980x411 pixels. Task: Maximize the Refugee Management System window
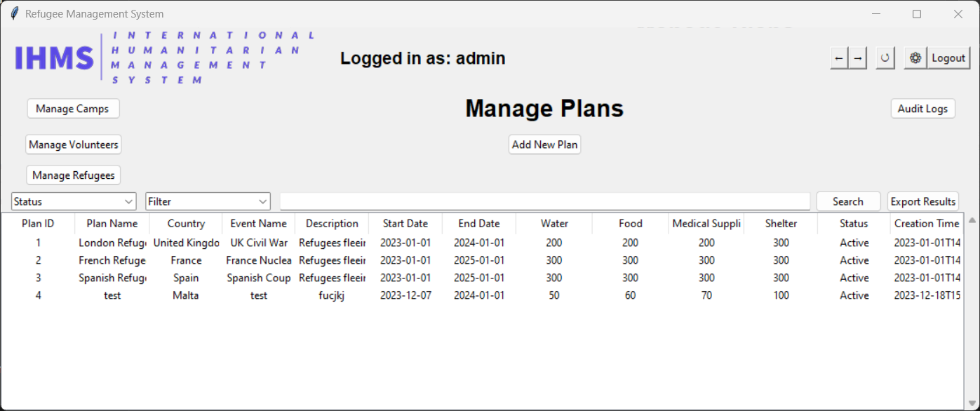tap(917, 13)
